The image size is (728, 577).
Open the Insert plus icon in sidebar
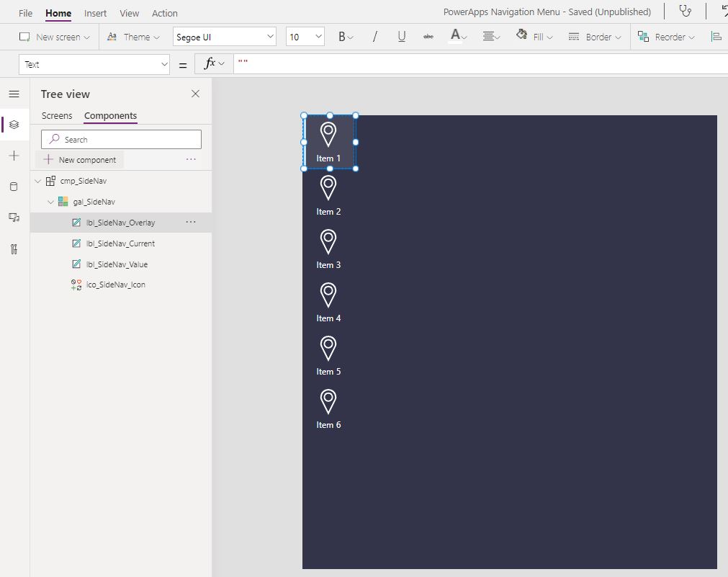click(x=14, y=156)
